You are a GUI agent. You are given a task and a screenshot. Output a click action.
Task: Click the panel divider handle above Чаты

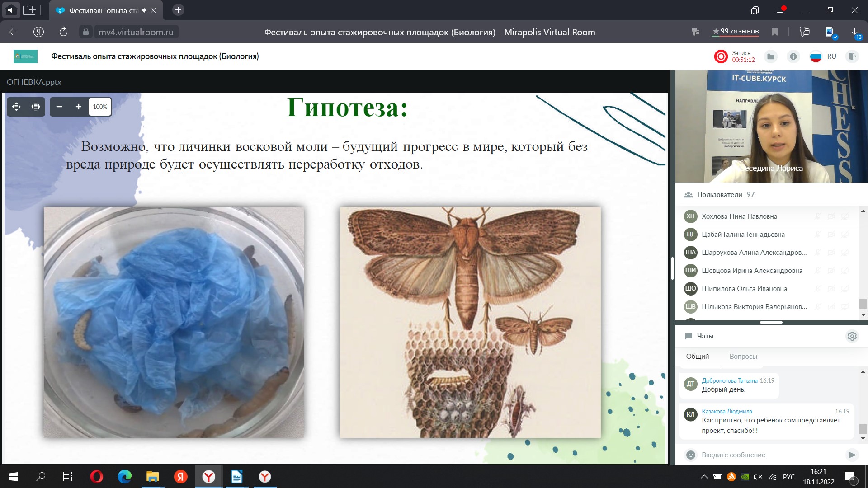(771, 323)
